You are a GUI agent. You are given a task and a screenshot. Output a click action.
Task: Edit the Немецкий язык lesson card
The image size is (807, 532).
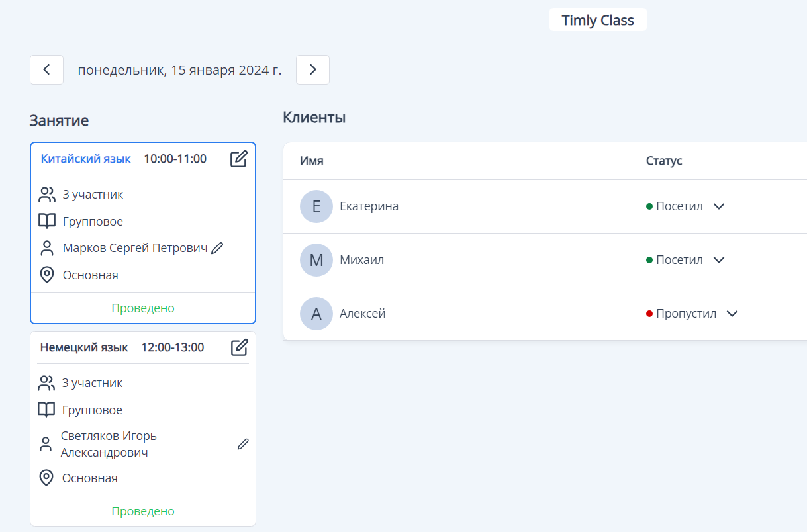[x=238, y=347]
